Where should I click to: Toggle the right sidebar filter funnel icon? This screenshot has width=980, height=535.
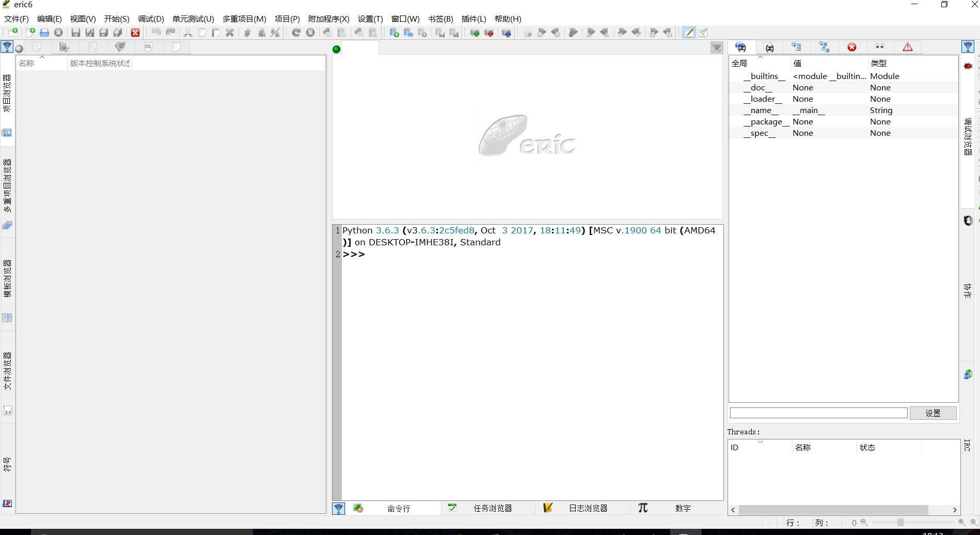pyautogui.click(x=968, y=47)
